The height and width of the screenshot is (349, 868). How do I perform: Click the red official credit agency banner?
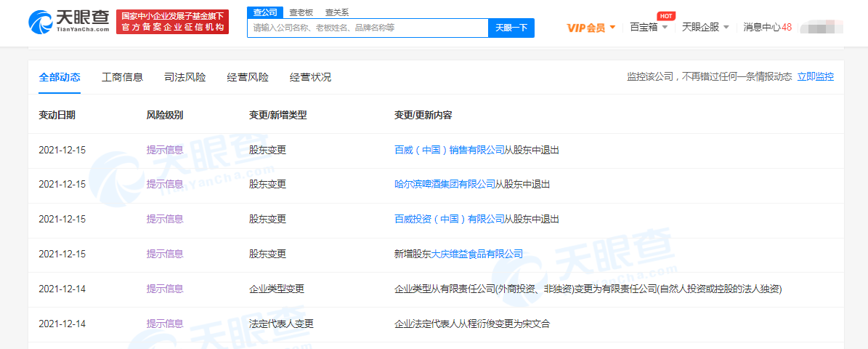pyautogui.click(x=173, y=22)
